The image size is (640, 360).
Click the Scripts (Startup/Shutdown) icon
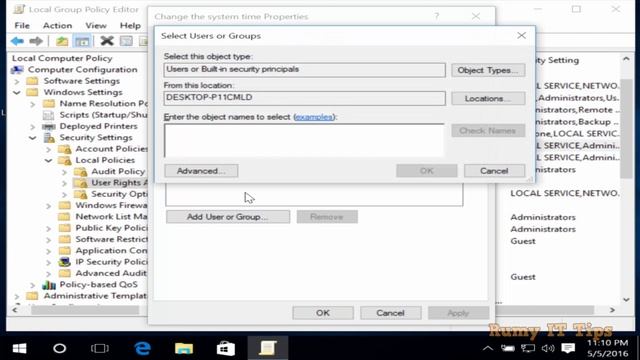[49, 115]
